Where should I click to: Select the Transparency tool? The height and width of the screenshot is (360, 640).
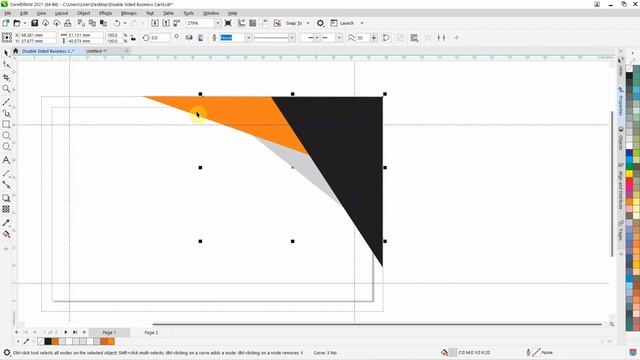pyautogui.click(x=6, y=209)
